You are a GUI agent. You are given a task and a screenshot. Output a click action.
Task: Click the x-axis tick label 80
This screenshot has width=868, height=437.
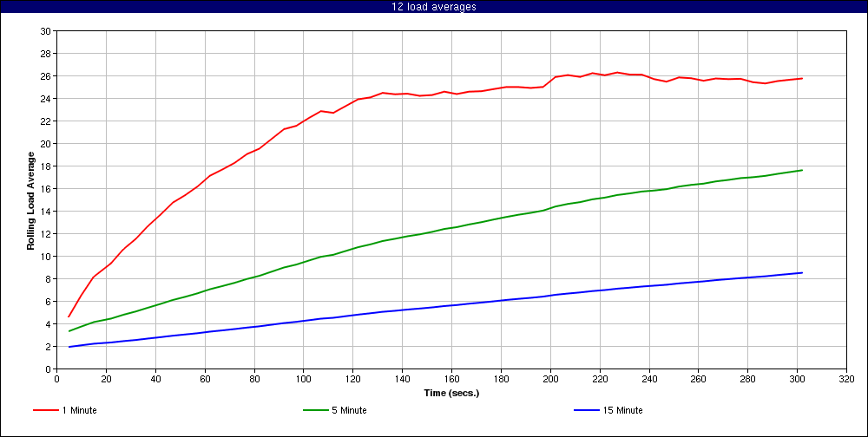pos(254,379)
